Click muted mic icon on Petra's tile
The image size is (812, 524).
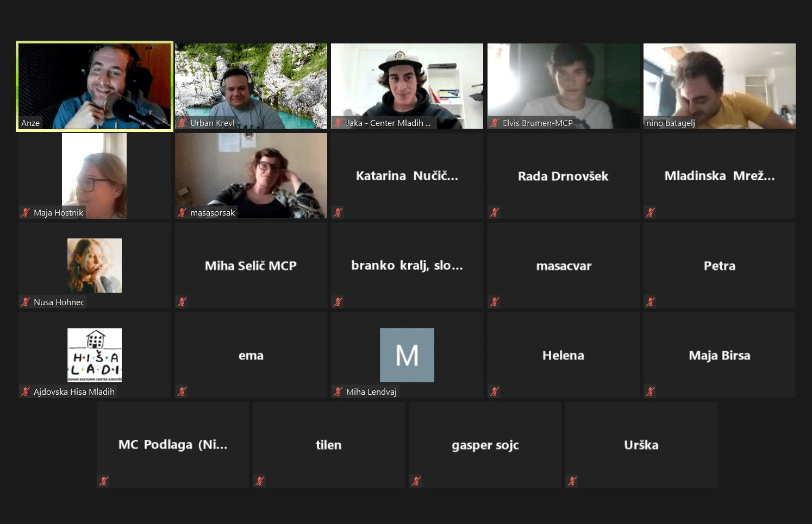(651, 302)
